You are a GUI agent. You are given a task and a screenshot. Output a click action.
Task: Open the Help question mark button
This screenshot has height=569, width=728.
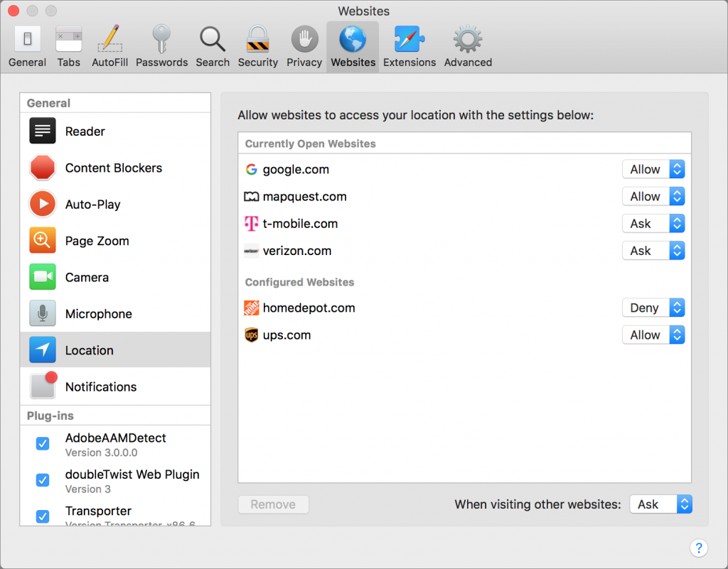click(699, 548)
